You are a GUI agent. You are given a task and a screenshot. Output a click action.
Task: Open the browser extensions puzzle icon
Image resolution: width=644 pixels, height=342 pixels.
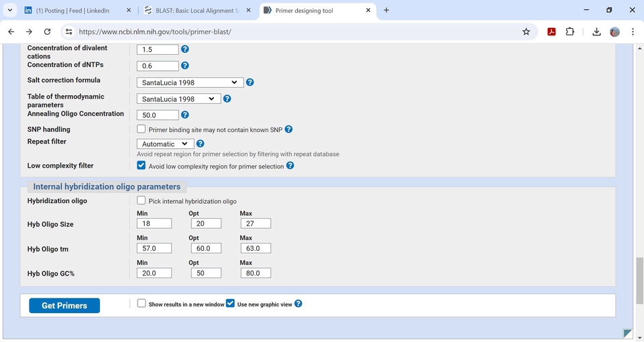(570, 32)
